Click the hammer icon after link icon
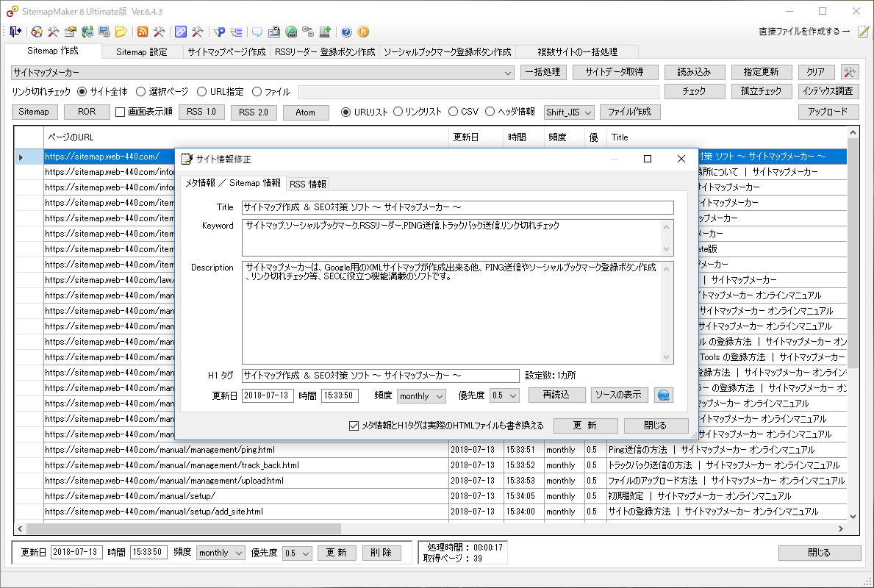 [197, 32]
